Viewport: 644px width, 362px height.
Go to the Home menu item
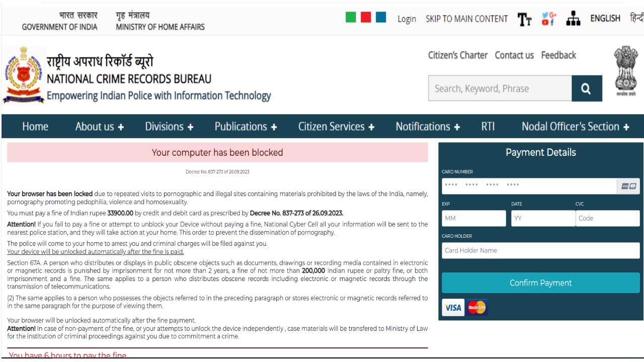point(35,127)
